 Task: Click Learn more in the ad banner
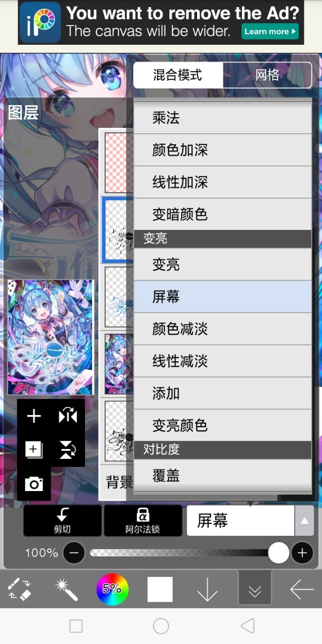(x=270, y=32)
